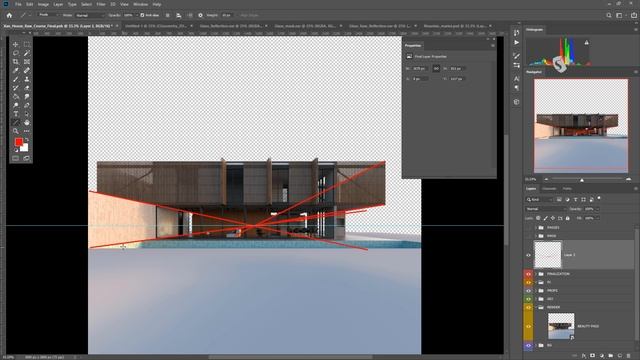Click the lock all padlock icon
This screenshot has width=640, height=360.
568,218
